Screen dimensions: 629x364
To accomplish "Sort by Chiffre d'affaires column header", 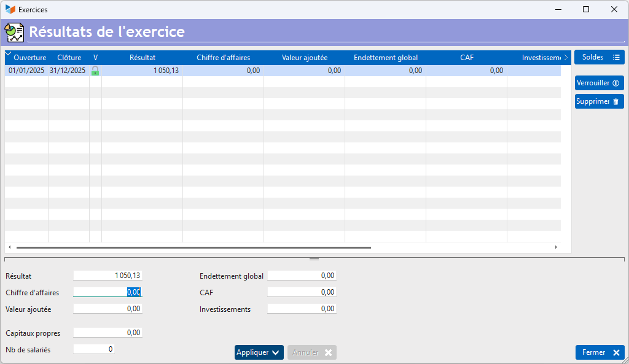I will click(223, 58).
